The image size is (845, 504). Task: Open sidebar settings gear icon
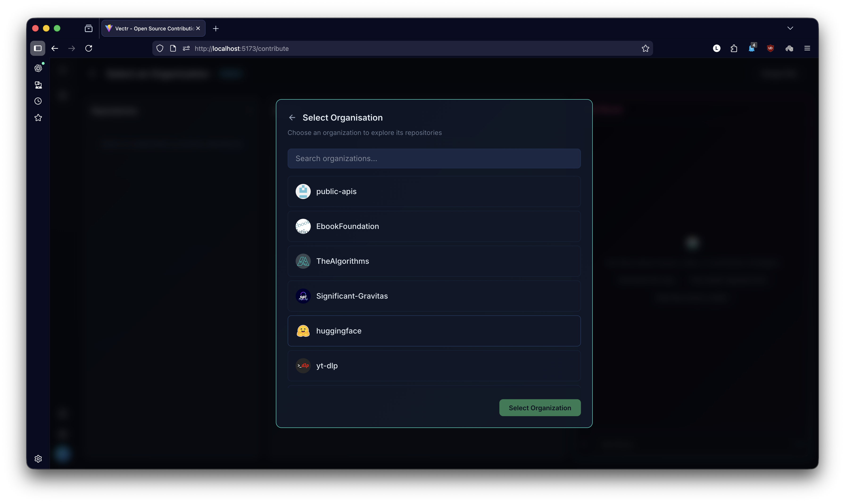38,459
